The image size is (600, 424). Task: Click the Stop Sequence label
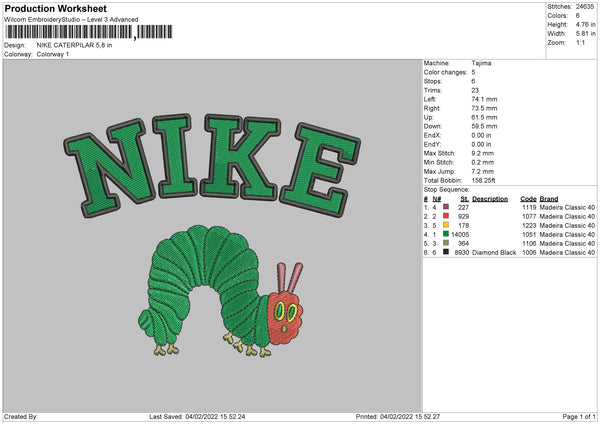[x=446, y=190]
